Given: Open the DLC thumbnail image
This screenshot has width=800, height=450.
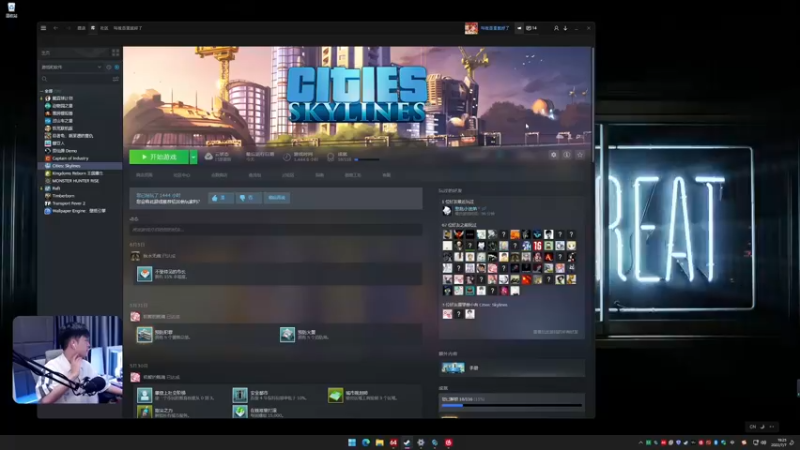Looking at the screenshot, I should [453, 367].
